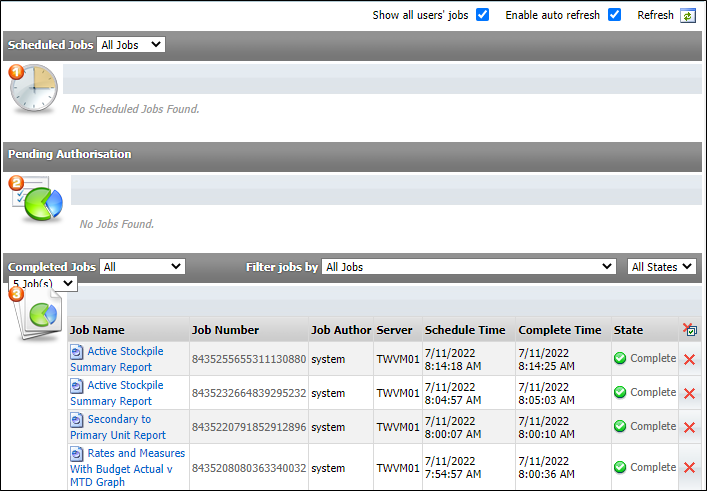This screenshot has width=707, height=491.
Task: Delete job 8435208080363340032 with red X
Action: [689, 468]
